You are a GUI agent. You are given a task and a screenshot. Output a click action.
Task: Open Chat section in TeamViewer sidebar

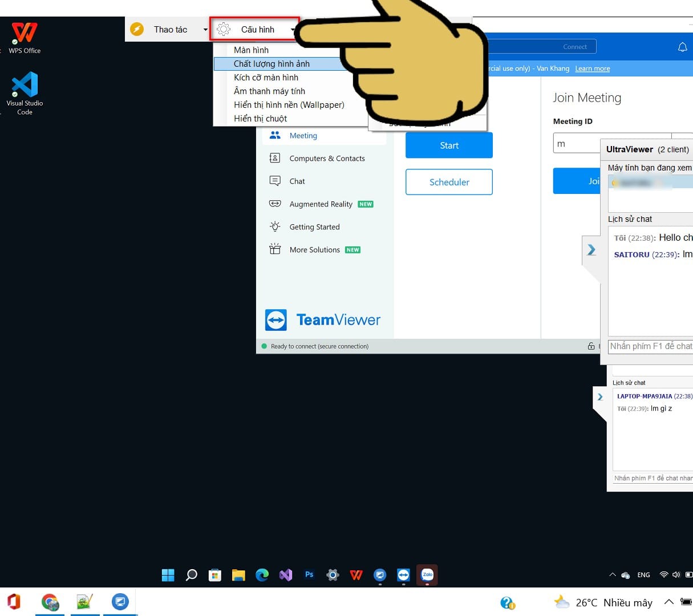point(324,181)
